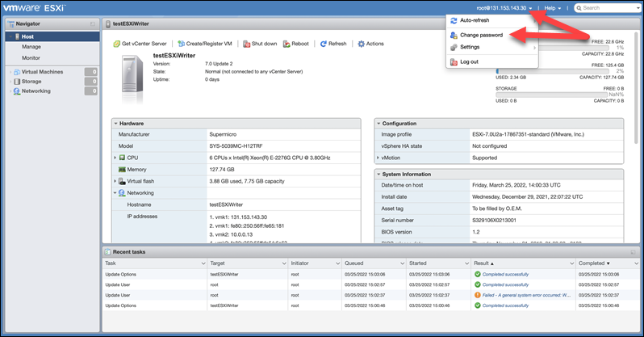The height and width of the screenshot is (337, 644).
Task: Select Storage in the Navigator
Action: coord(31,82)
